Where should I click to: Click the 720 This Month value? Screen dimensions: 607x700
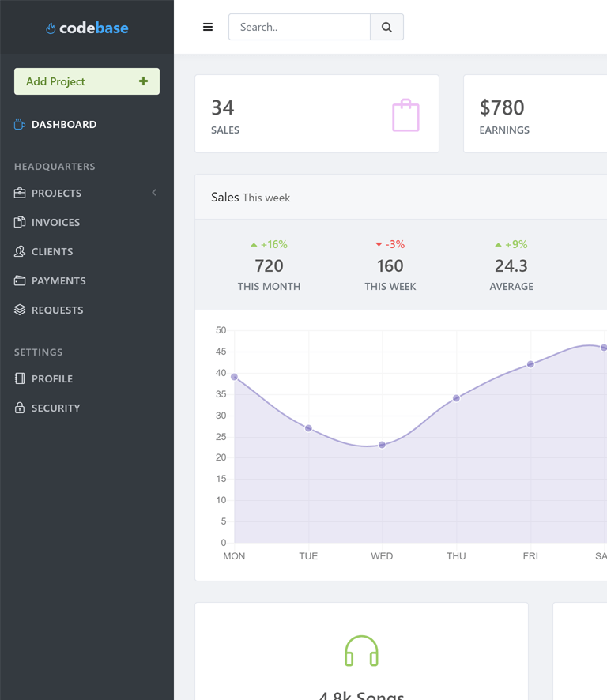(269, 266)
